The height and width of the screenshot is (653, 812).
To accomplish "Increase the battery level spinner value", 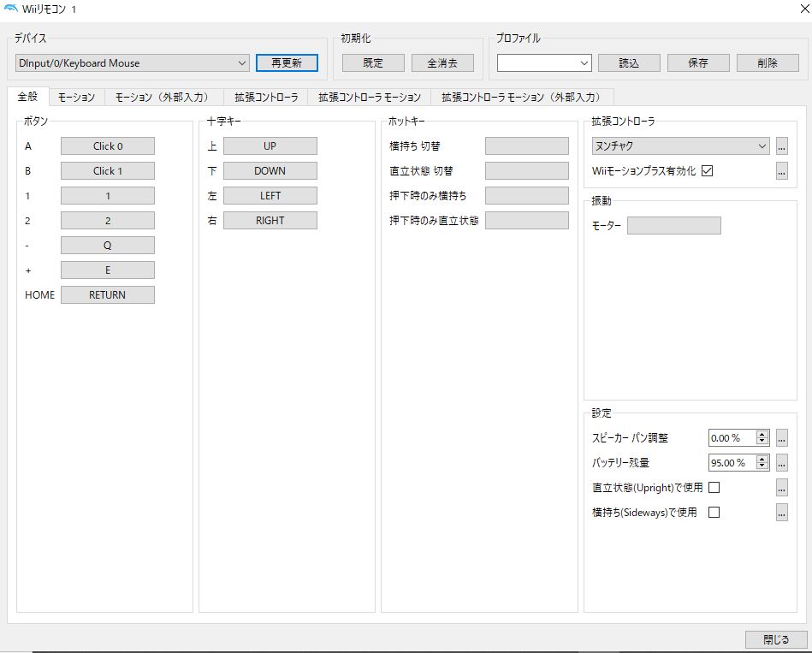I will click(x=762, y=459).
